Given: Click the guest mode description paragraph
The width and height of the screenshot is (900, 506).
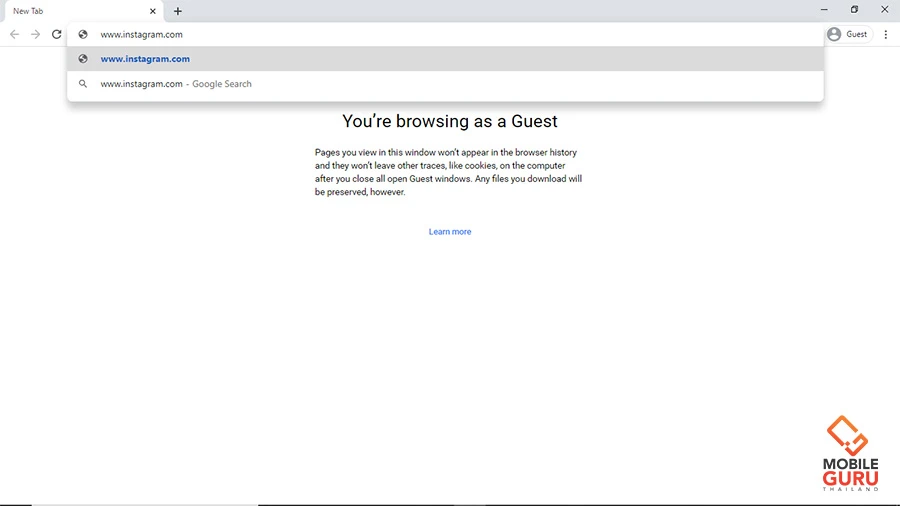Looking at the screenshot, I should (448, 172).
